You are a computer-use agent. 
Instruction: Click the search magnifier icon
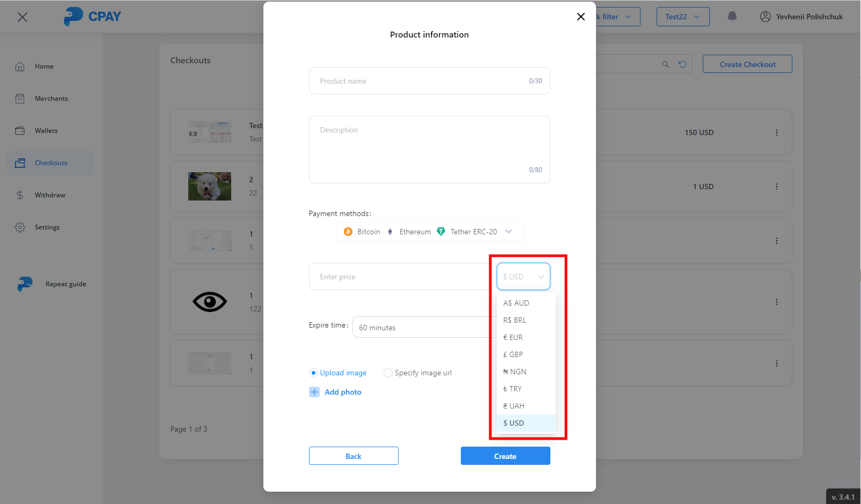point(666,64)
